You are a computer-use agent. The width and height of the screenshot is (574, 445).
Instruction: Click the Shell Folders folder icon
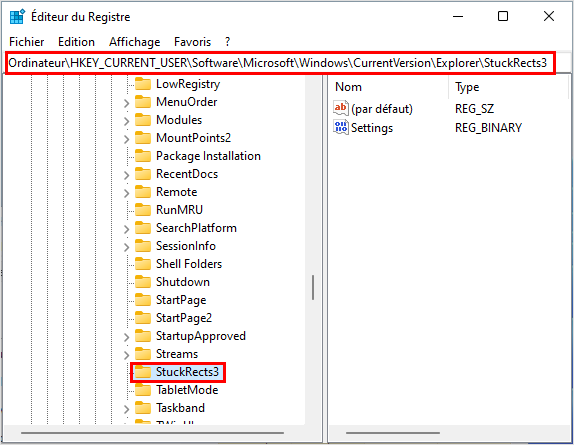coord(143,264)
